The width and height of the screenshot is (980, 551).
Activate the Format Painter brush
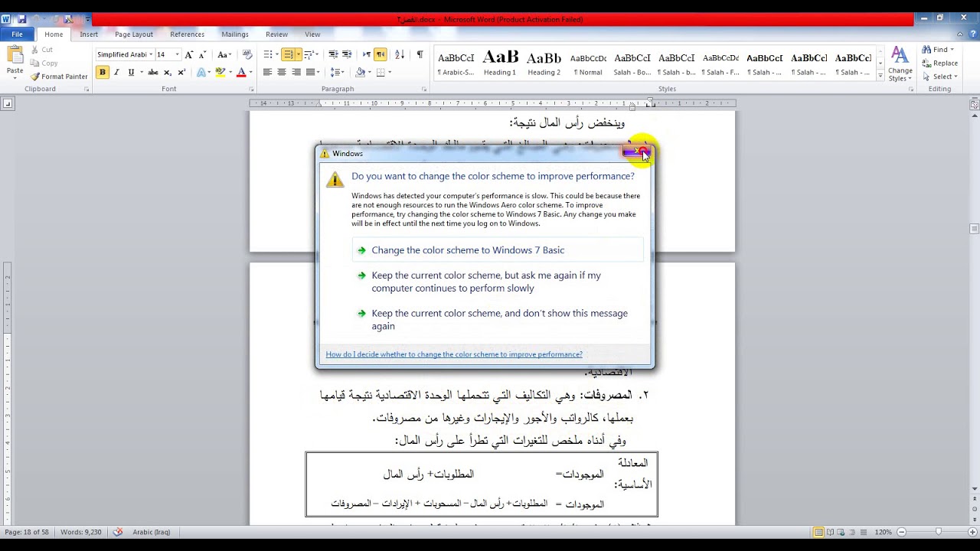click(x=59, y=77)
